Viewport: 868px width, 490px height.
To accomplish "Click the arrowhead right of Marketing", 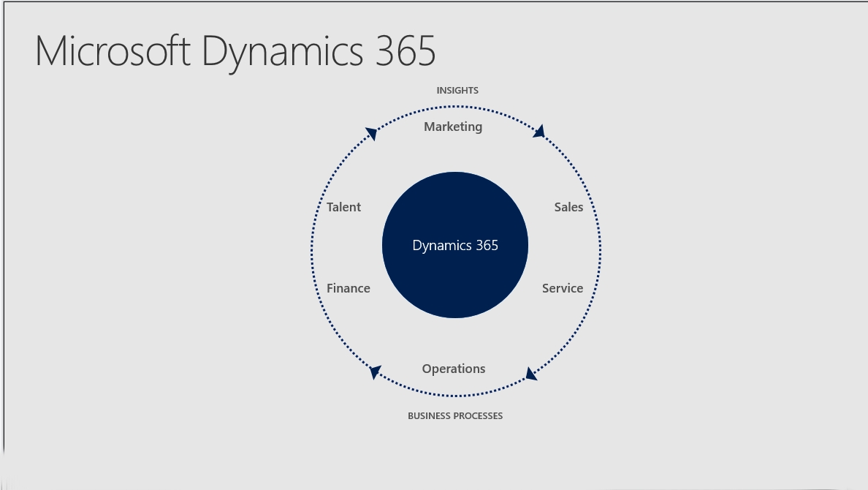I will tap(540, 132).
